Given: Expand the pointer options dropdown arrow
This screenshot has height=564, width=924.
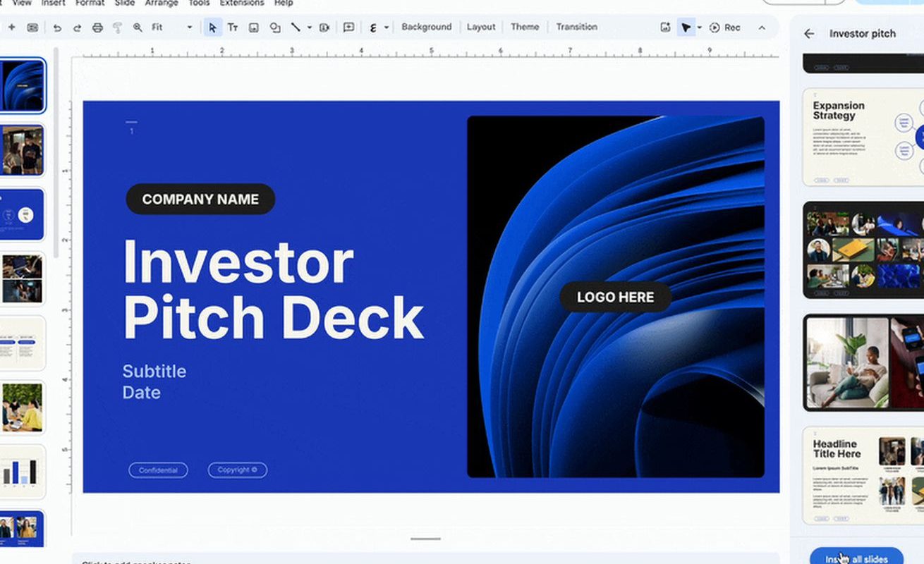Looking at the screenshot, I should 699,27.
